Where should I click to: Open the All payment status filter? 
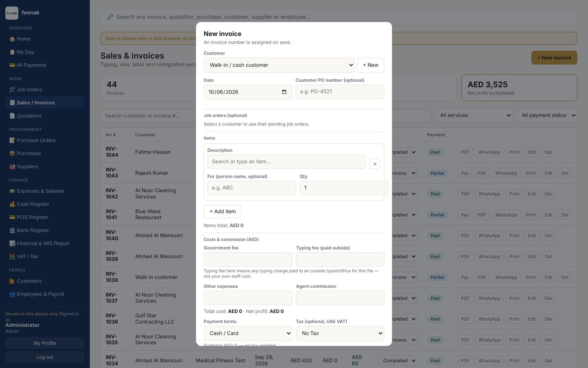[x=546, y=115]
